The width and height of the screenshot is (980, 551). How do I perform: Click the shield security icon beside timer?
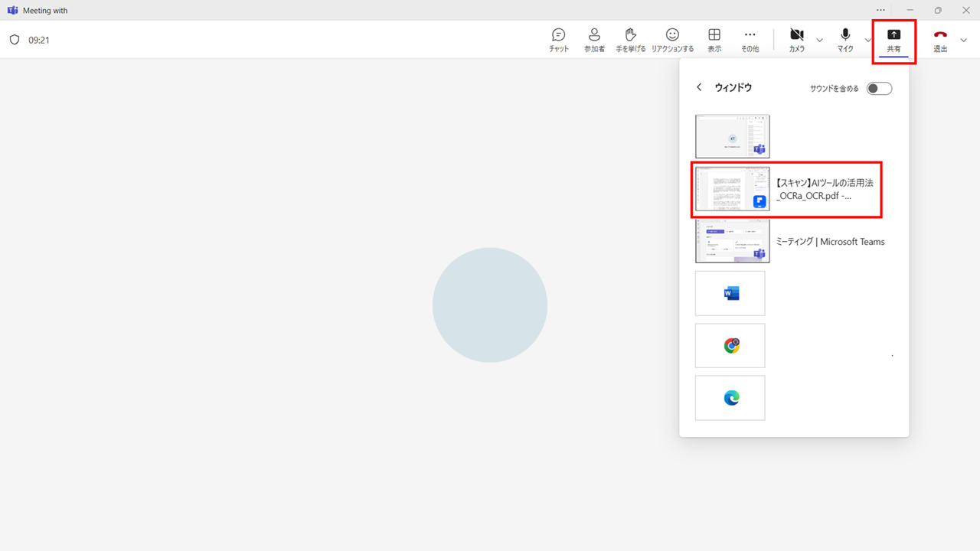point(15,40)
